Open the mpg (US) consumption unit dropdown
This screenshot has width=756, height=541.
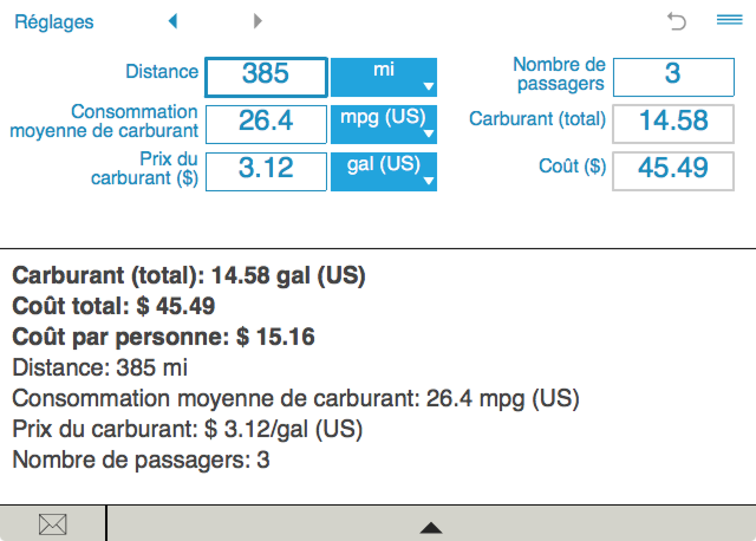pyautogui.click(x=383, y=124)
